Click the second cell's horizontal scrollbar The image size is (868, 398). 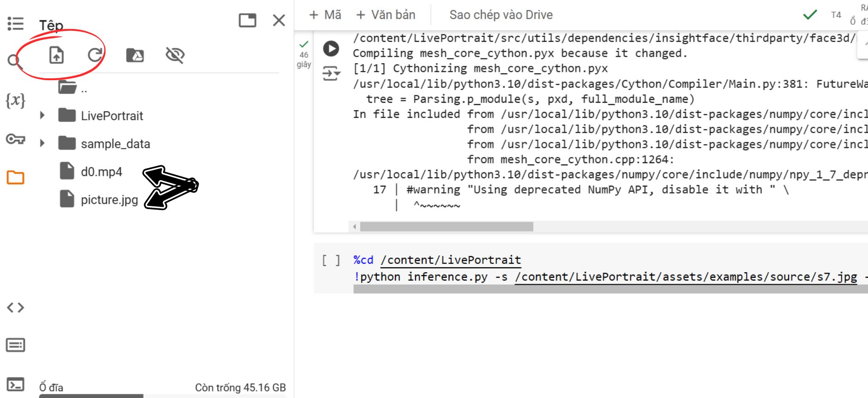[610, 289]
